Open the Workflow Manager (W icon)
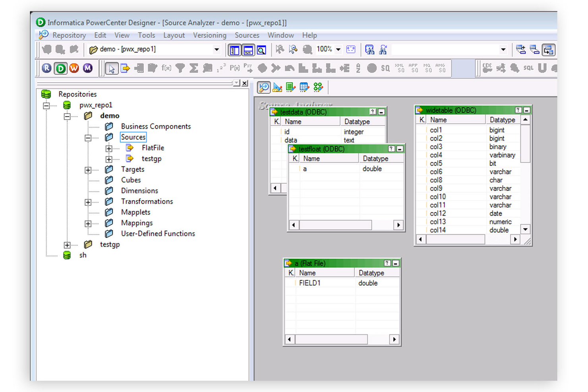The width and height of the screenshot is (588, 392). point(74,68)
